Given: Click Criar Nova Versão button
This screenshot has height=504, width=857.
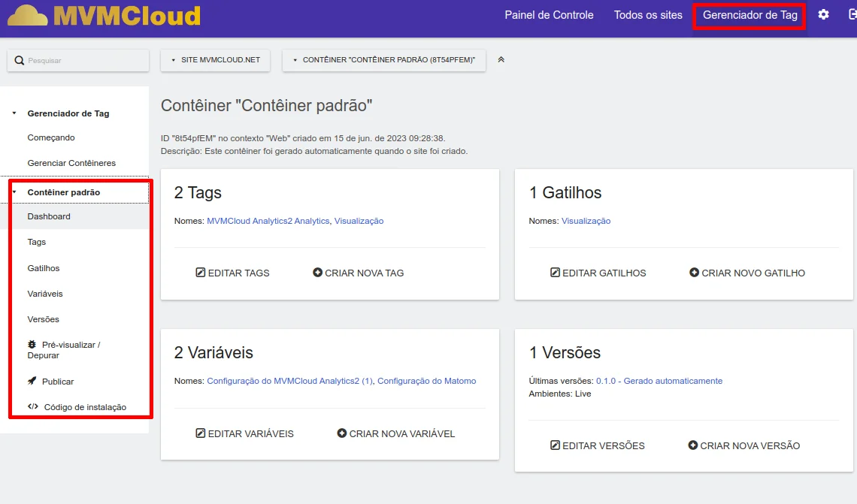Looking at the screenshot, I should [744, 445].
